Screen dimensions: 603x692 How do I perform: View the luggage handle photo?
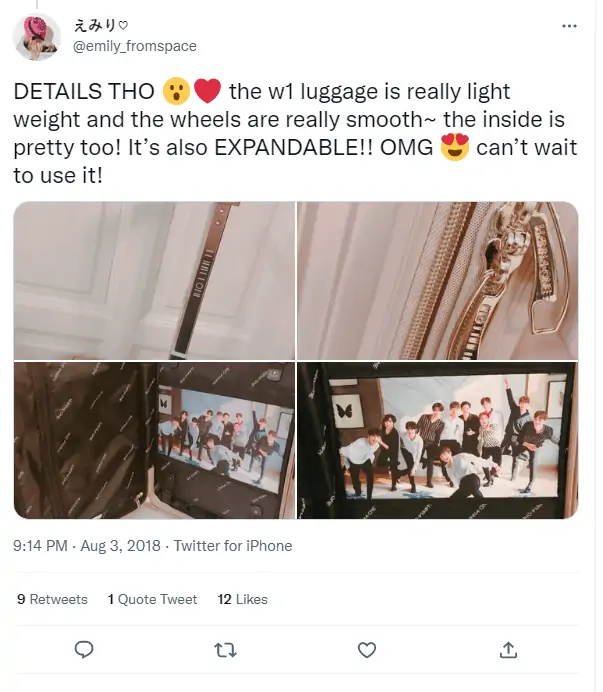pos(155,281)
